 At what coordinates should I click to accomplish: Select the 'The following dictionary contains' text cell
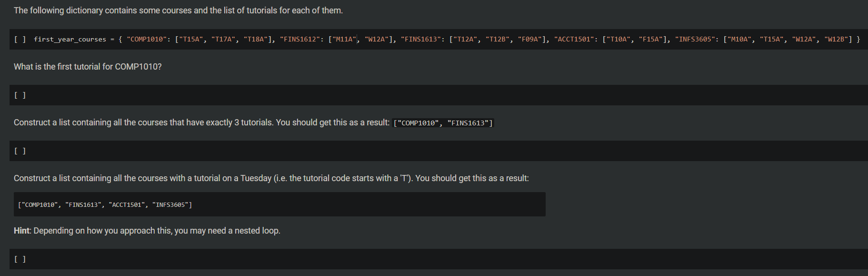[x=178, y=10]
